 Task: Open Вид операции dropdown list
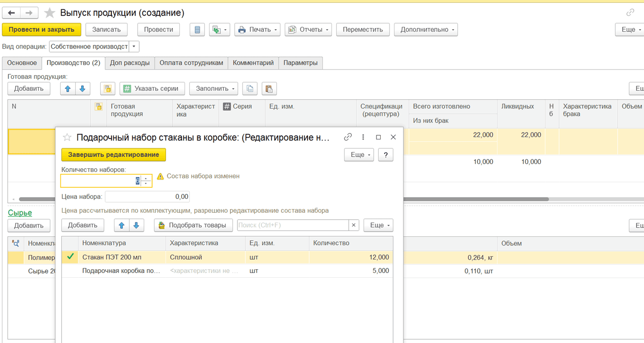[134, 47]
